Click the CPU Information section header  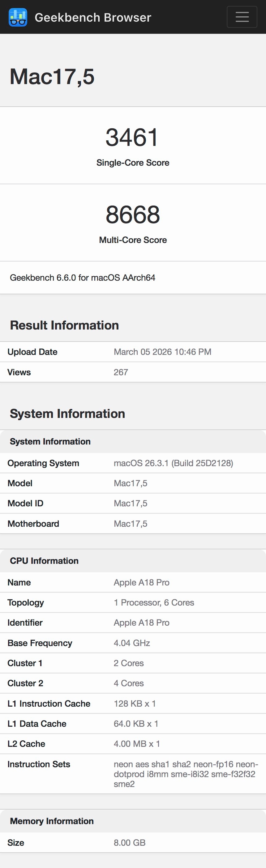click(x=44, y=561)
